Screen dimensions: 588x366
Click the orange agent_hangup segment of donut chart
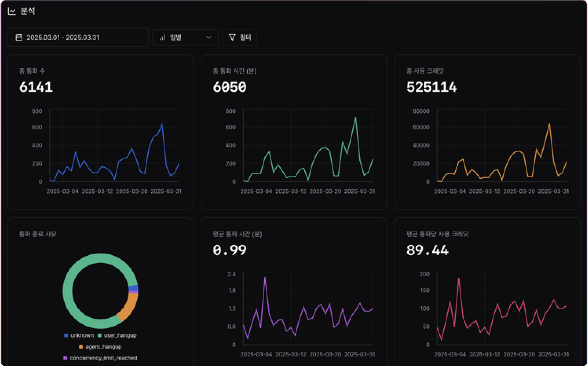pyautogui.click(x=129, y=307)
